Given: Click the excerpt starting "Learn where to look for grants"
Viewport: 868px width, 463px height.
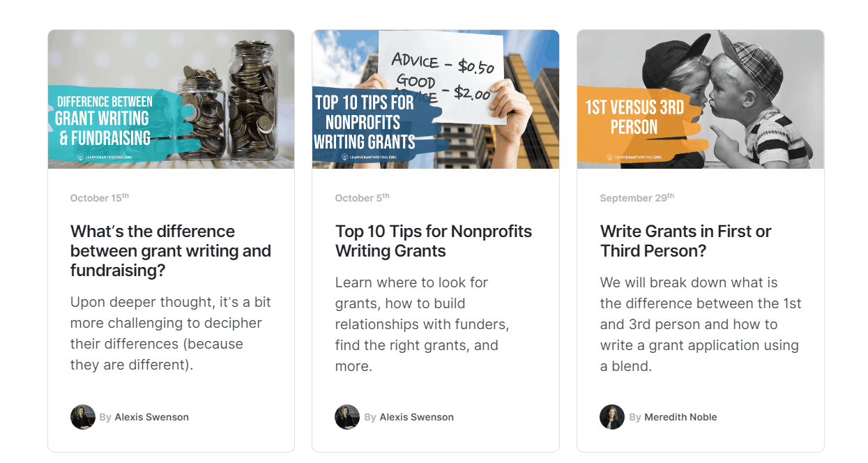Looking at the screenshot, I should (x=422, y=324).
